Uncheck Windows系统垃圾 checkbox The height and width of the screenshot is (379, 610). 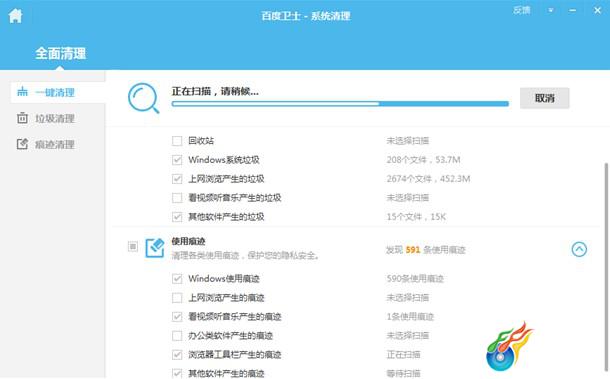point(177,160)
